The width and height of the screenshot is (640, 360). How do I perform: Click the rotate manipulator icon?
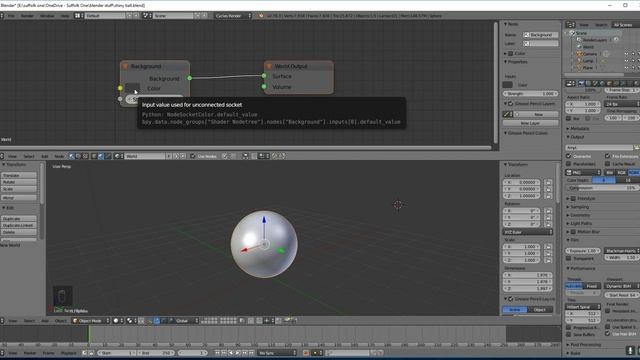coord(164,320)
